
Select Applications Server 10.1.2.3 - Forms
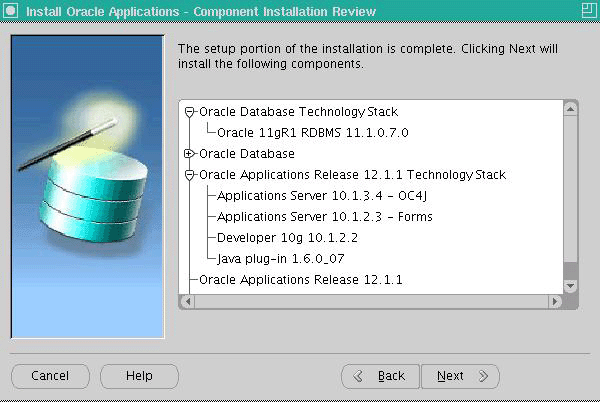tap(324, 217)
